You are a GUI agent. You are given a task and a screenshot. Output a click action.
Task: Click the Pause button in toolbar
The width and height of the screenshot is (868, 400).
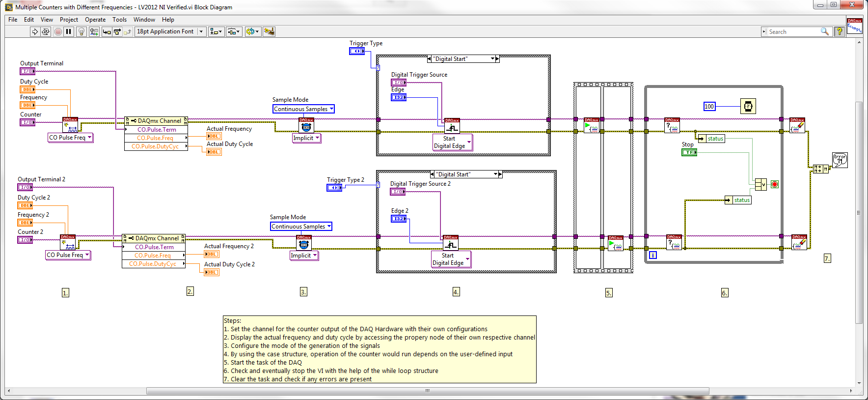coord(69,31)
